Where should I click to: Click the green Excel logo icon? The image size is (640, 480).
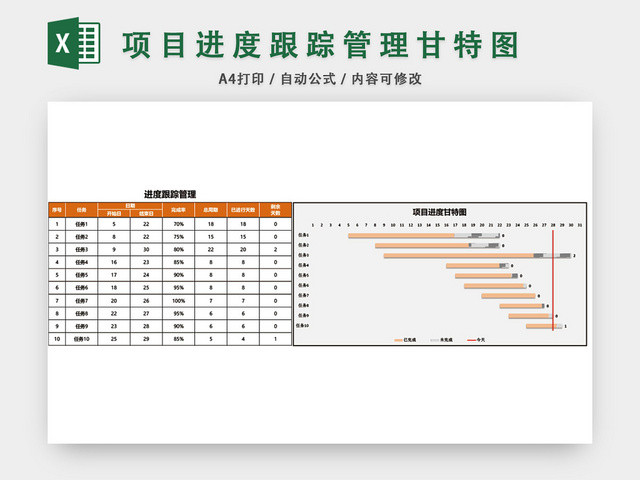(74, 43)
